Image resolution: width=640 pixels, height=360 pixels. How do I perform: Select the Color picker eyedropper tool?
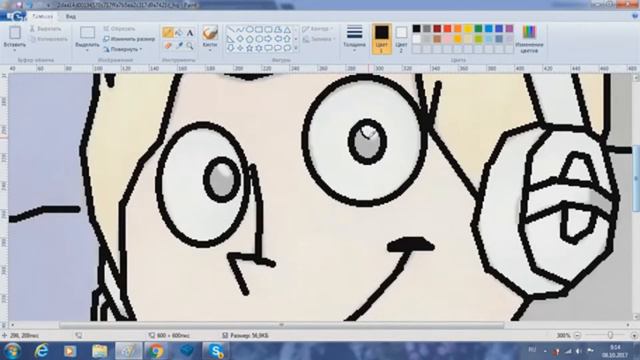click(x=179, y=46)
